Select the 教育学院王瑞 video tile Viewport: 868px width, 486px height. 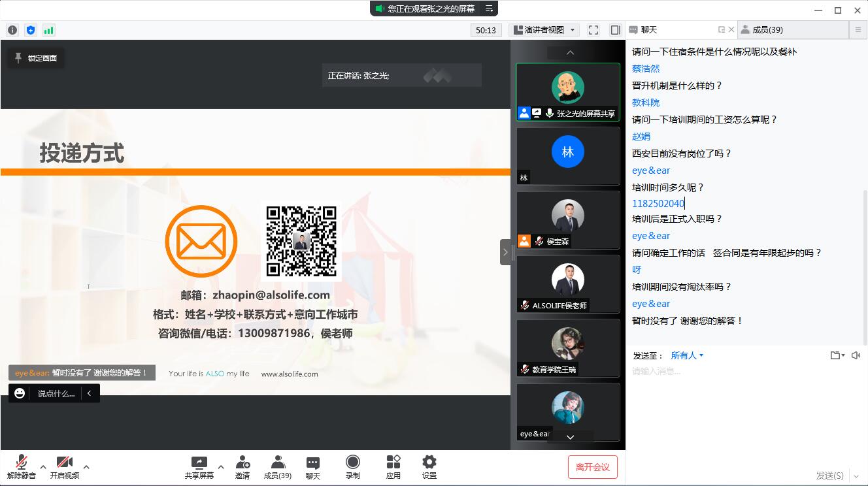(568, 348)
